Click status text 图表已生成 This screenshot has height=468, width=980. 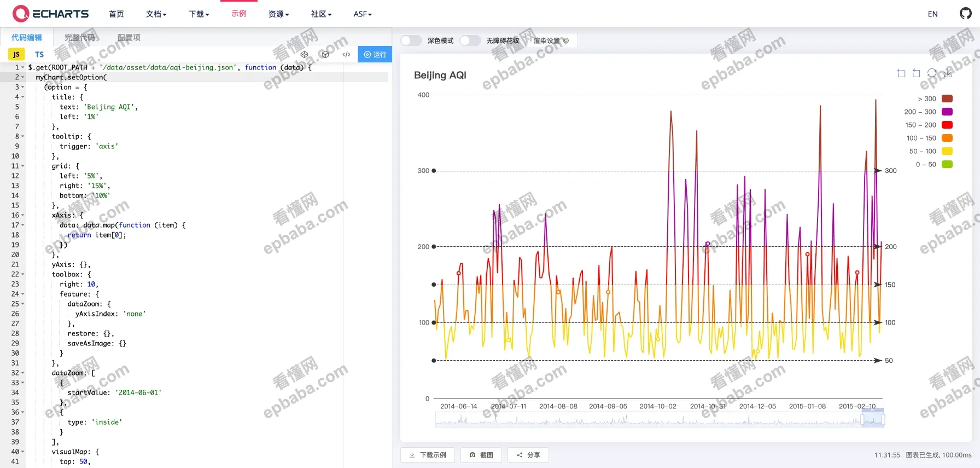click(921, 455)
